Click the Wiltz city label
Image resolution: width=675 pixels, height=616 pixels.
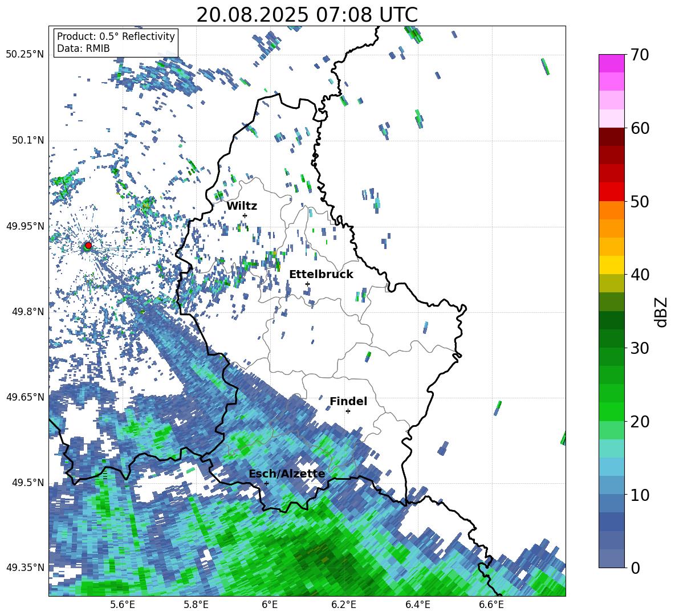tap(242, 206)
